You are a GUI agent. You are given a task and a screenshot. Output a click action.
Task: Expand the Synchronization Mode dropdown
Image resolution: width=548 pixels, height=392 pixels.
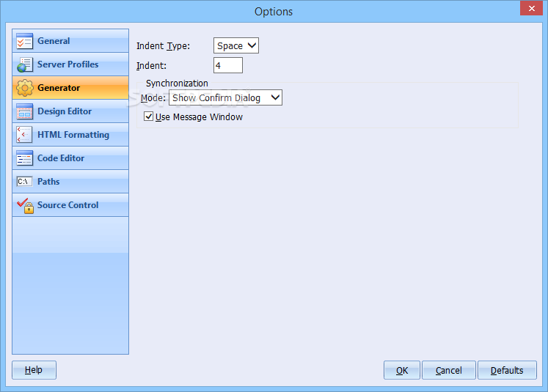(225, 97)
